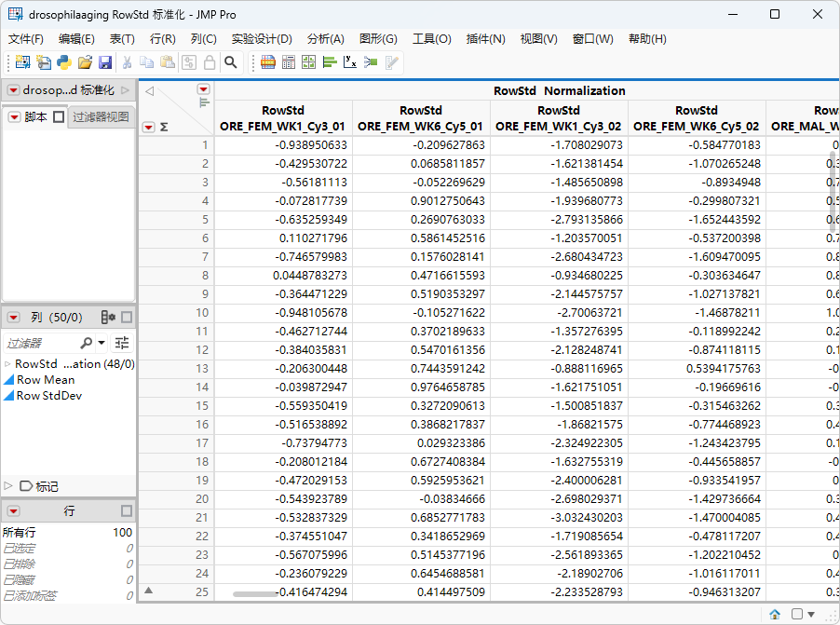Image resolution: width=840 pixels, height=625 pixels.
Task: Collapse side panels with left triangle in table corner
Action: point(150,91)
